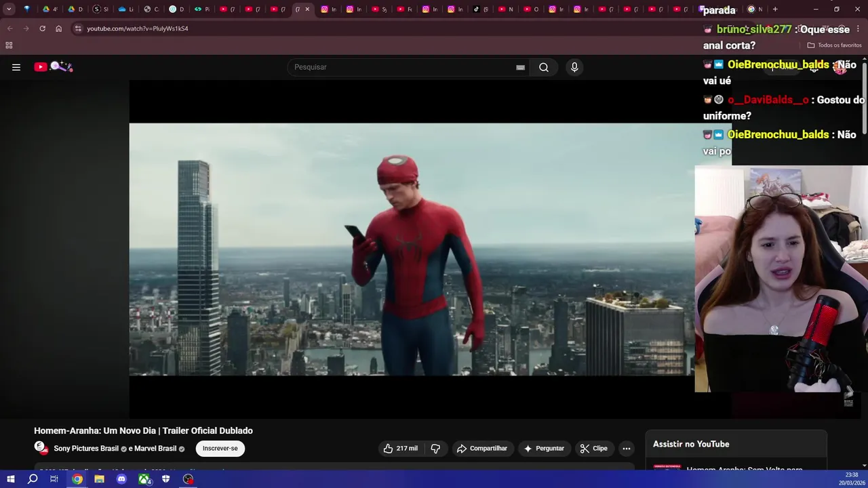Go to browser home page icon
The height and width of the screenshot is (488, 868).
point(58,28)
